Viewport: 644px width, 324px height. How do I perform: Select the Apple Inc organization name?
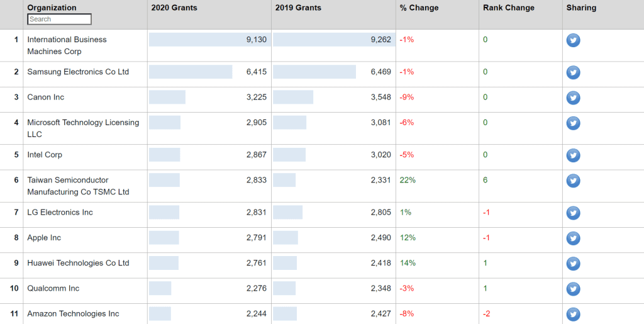[44, 238]
